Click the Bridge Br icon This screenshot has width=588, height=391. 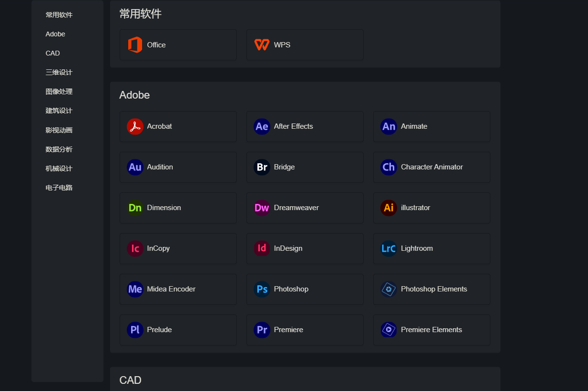click(262, 167)
